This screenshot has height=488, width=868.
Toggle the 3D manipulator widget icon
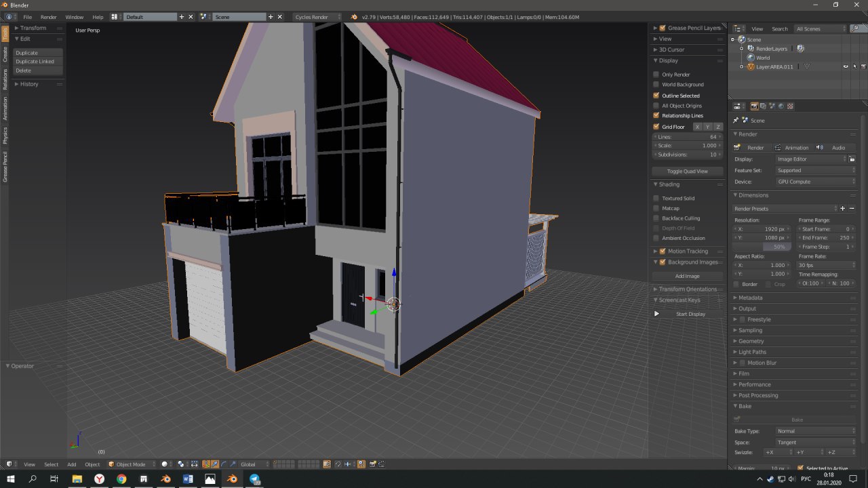click(206, 464)
